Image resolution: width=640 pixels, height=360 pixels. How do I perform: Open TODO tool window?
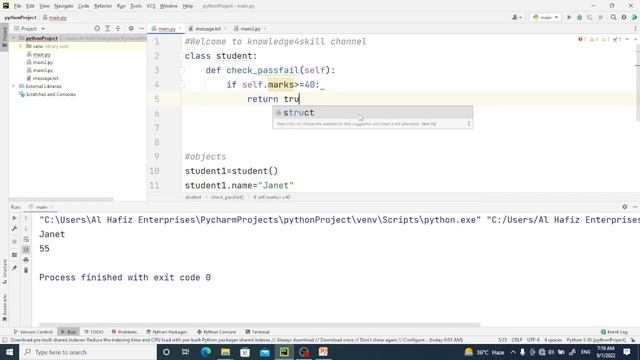[93, 332]
